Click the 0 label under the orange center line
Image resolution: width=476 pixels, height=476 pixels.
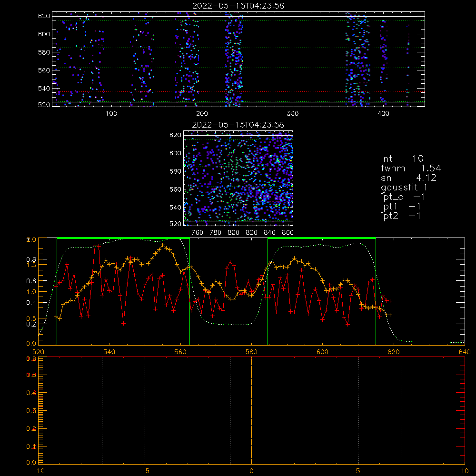pos(251,471)
